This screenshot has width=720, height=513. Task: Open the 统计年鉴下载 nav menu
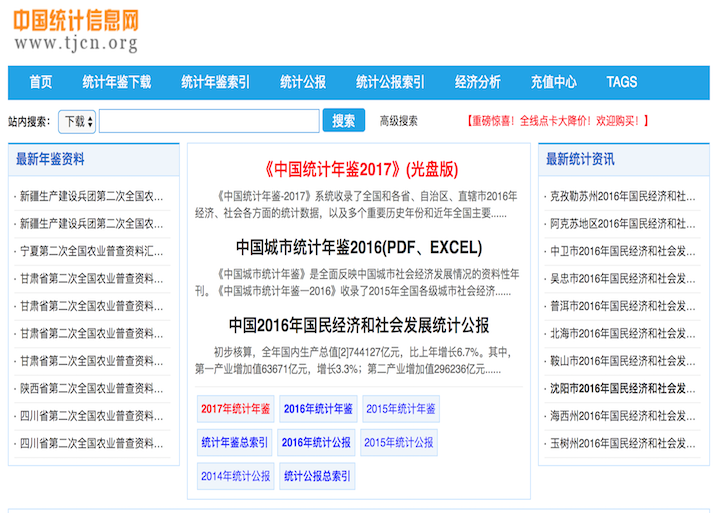pyautogui.click(x=117, y=82)
